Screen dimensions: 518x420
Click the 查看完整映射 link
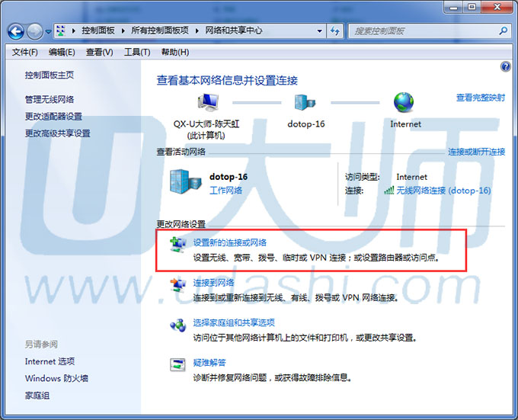click(480, 98)
